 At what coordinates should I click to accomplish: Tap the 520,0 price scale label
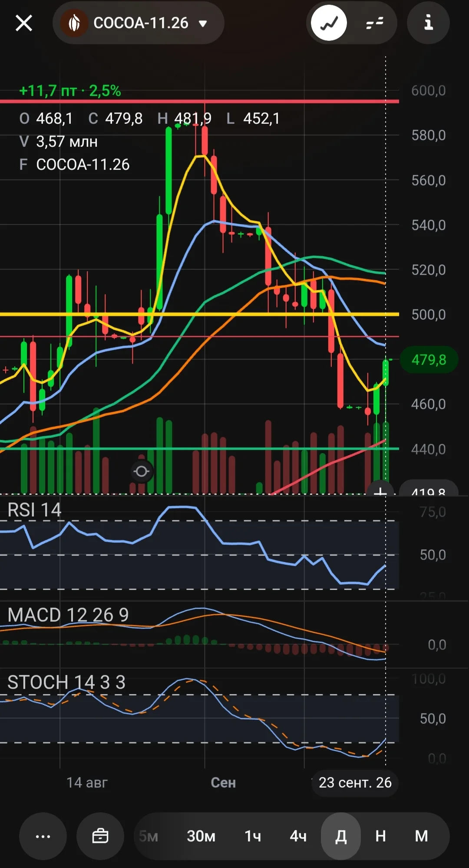click(x=429, y=270)
